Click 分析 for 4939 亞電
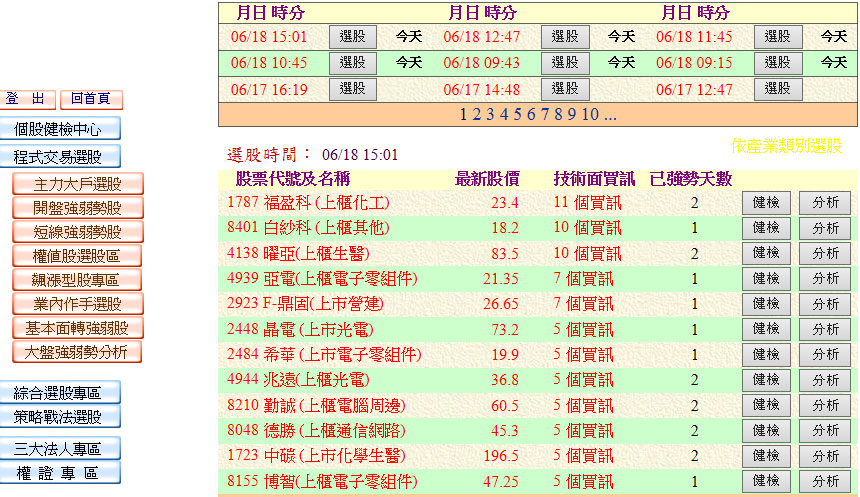The image size is (860, 497). (x=825, y=278)
